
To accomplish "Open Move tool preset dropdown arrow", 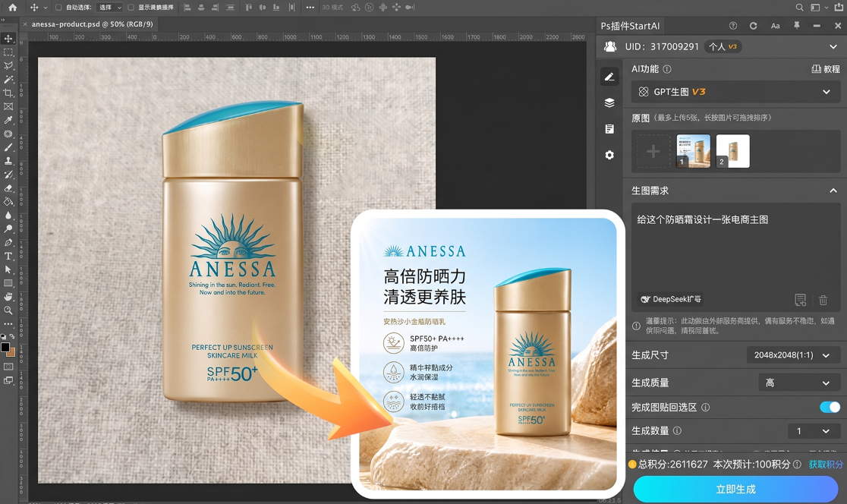I will click(x=46, y=8).
